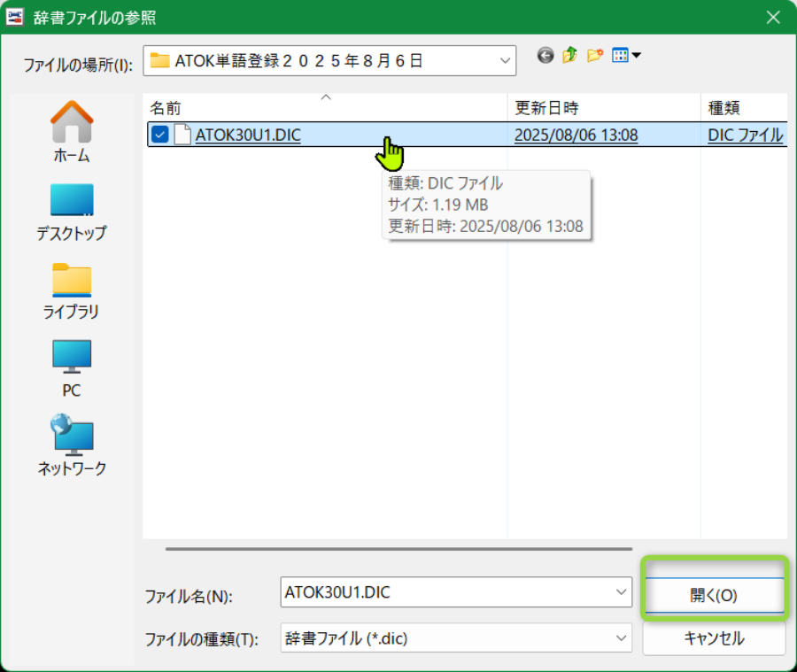Click the DIC ファイル type cell
Viewport: 797px width, 672px height.
tap(745, 135)
